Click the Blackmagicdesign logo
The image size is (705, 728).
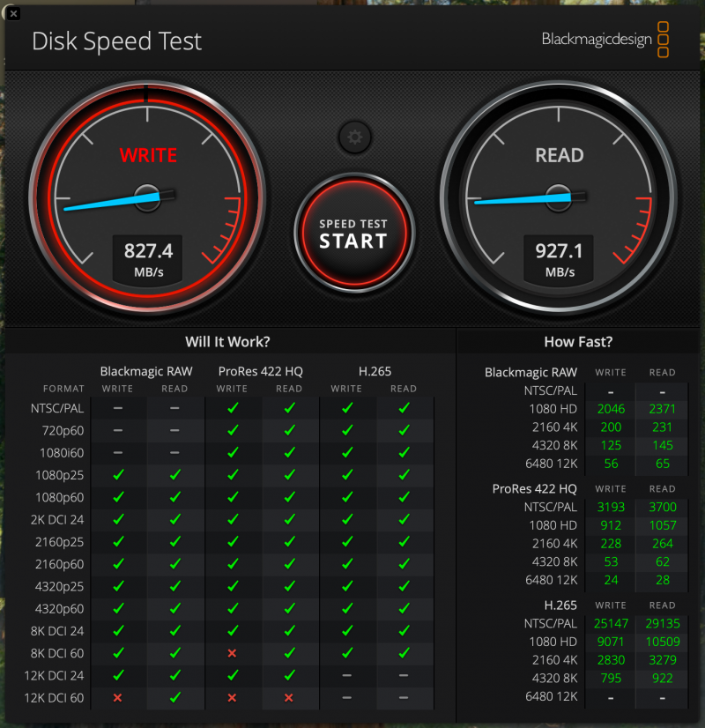pyautogui.click(x=605, y=40)
